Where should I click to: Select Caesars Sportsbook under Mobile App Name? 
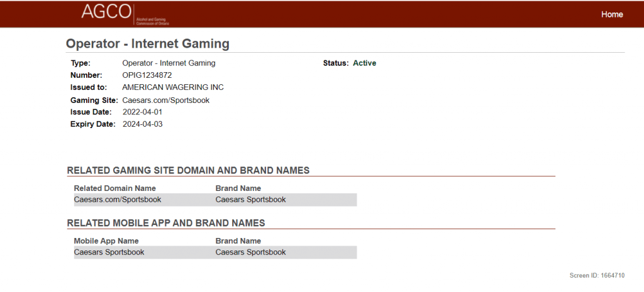[x=109, y=252]
